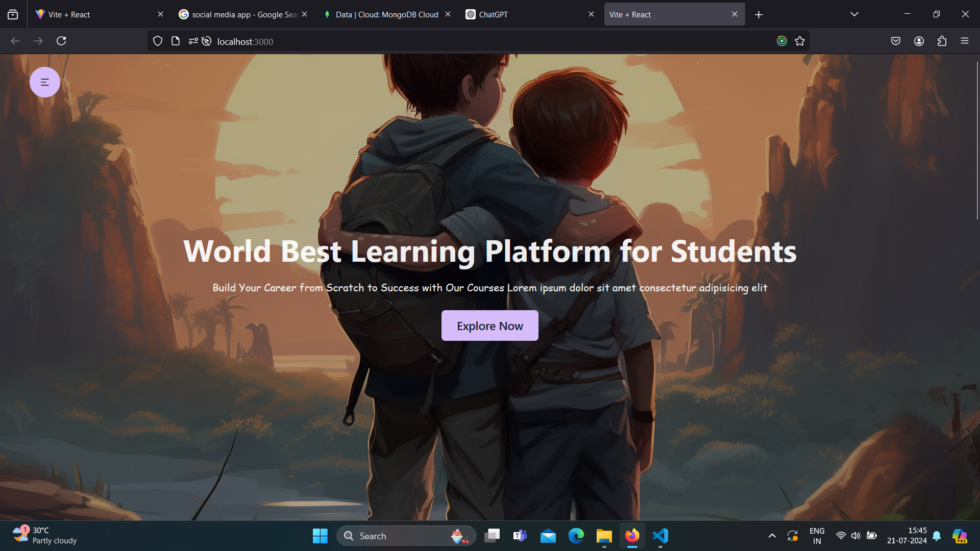Open the Firefox account icon
This screenshot has height=551, width=980.
pos(919,41)
